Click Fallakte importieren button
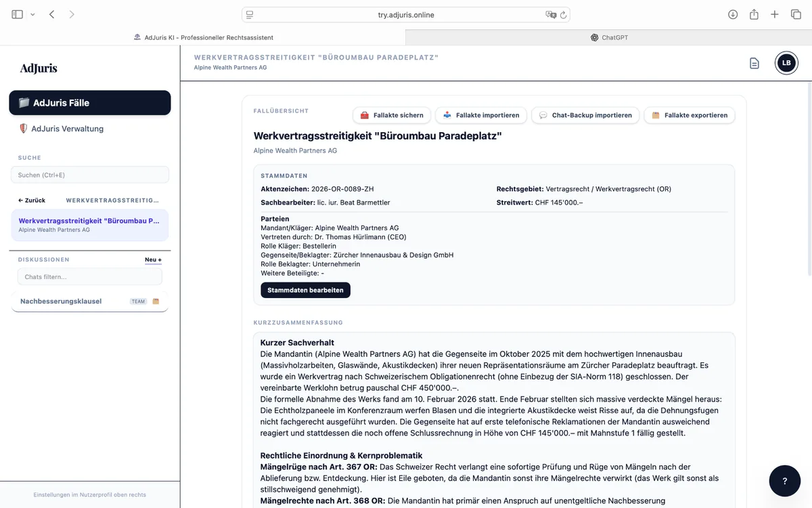The height and width of the screenshot is (508, 812). coord(481,115)
